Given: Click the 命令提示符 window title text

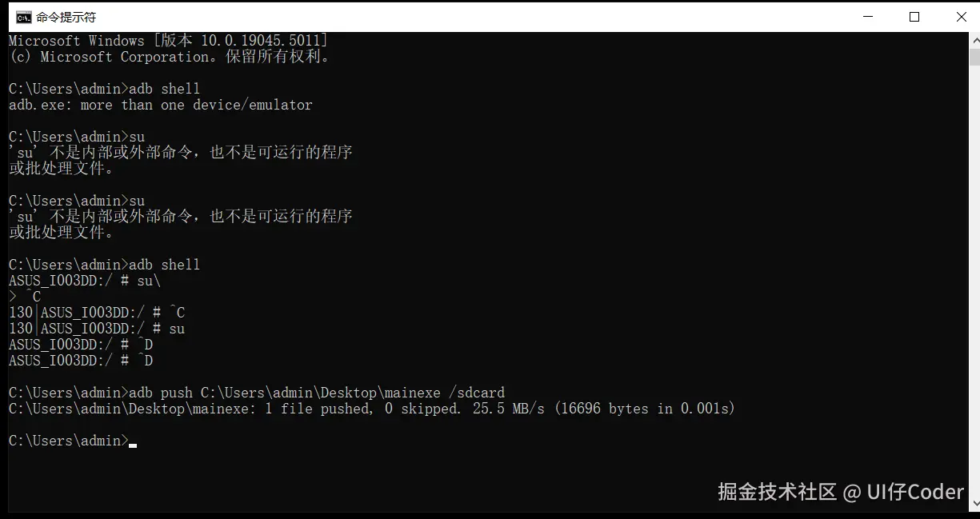Looking at the screenshot, I should [x=66, y=17].
